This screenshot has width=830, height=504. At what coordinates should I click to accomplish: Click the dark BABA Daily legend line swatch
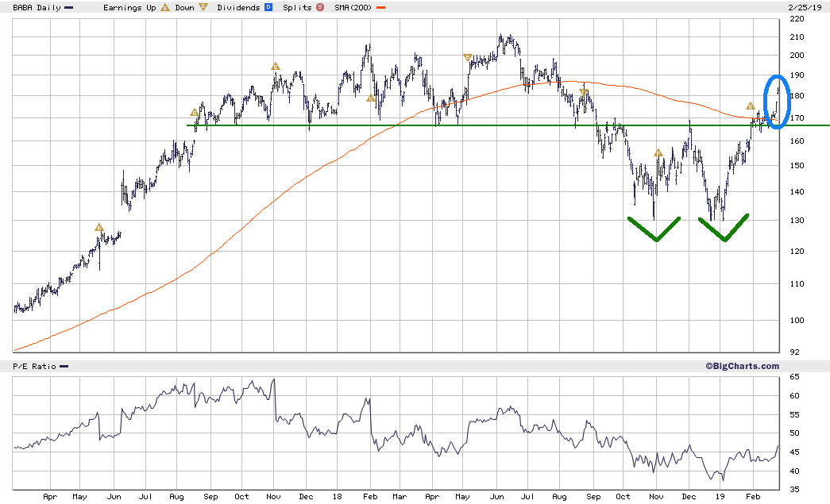pos(69,8)
